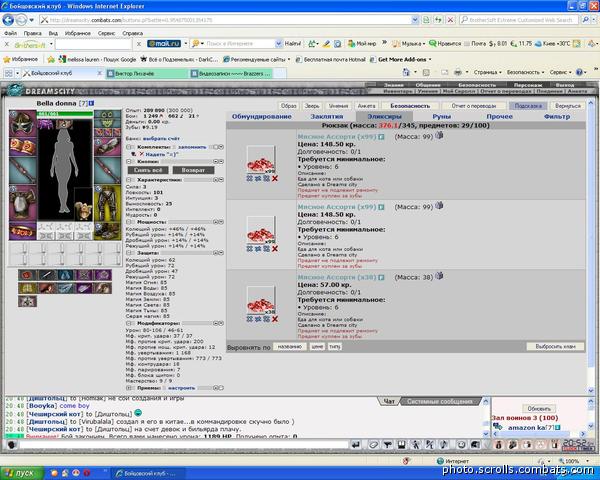Open the Избранное menu in menu bar
Screen dimensions: 600x480
pyautogui.click(x=78, y=33)
